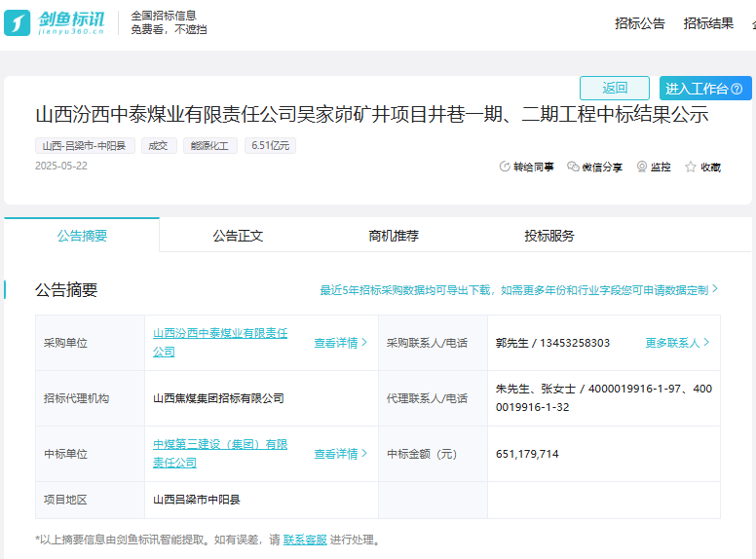Expand 查看详情 for the 中标单位 row
The image size is (756, 559).
(341, 454)
